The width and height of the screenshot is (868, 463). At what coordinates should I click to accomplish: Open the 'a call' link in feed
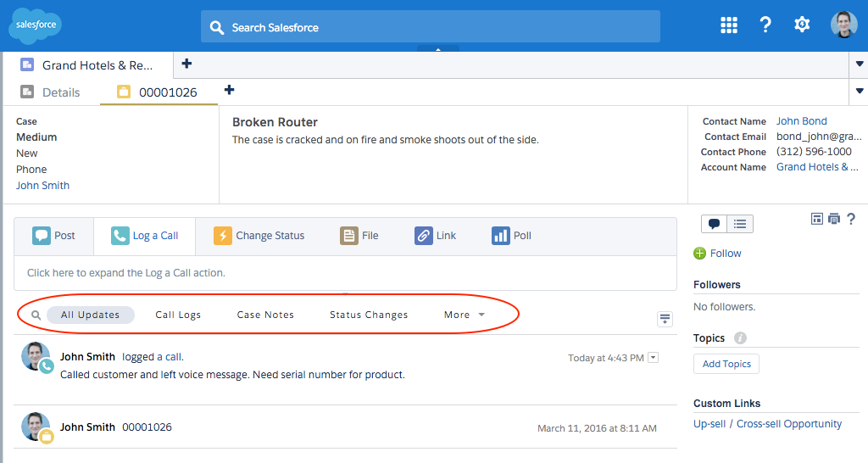170,357
